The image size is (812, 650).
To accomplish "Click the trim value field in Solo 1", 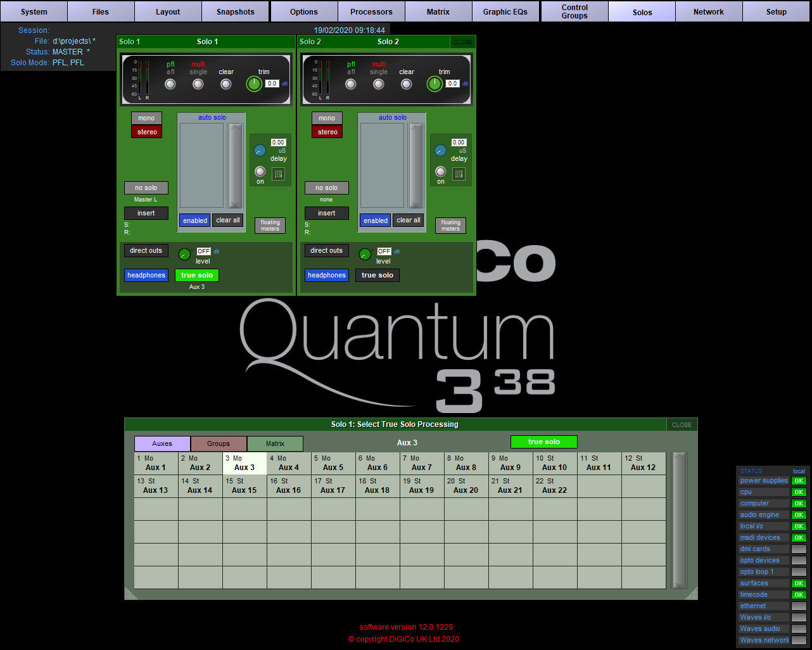I will tap(272, 84).
